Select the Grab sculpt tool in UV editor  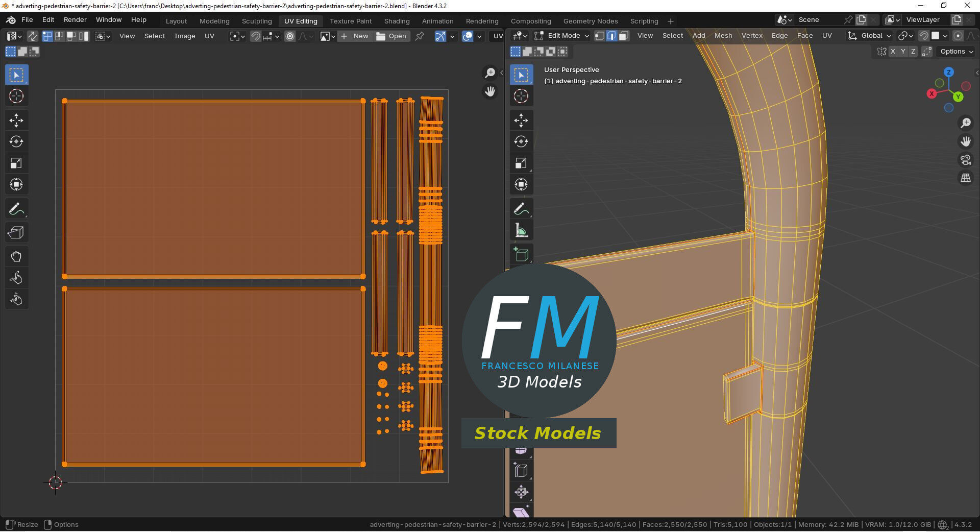tap(16, 257)
